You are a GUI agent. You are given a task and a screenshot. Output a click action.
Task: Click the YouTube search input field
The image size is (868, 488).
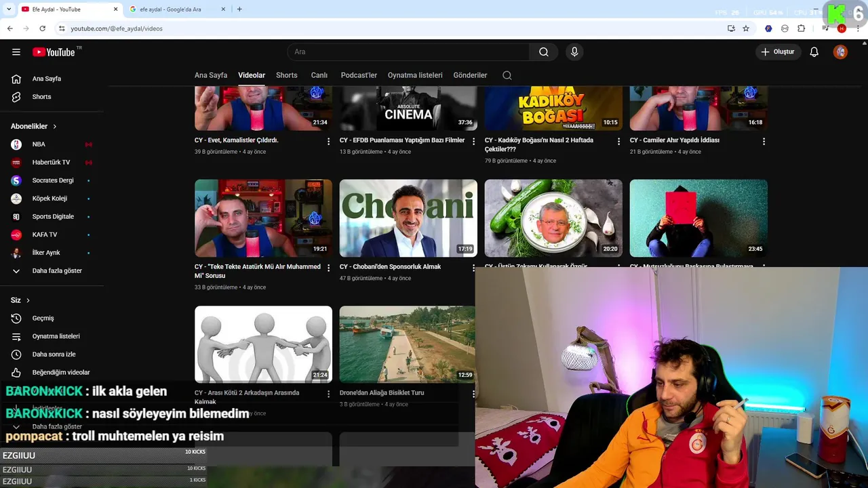(409, 52)
